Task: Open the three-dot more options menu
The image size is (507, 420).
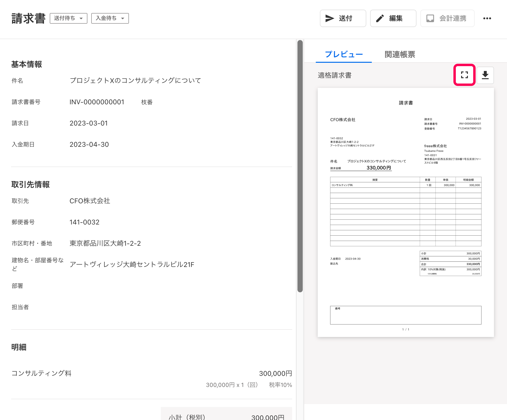Action: [x=487, y=18]
